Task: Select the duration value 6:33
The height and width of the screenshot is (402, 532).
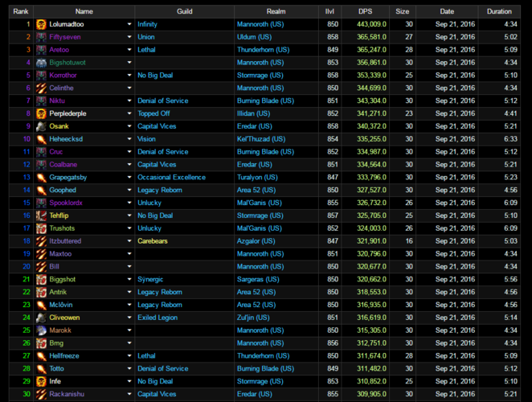Action: tap(510, 139)
